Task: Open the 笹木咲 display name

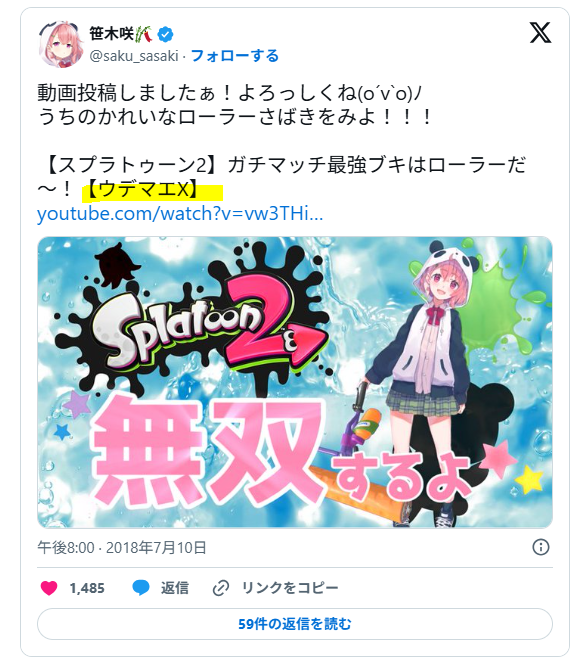Action: pyautogui.click(x=112, y=33)
